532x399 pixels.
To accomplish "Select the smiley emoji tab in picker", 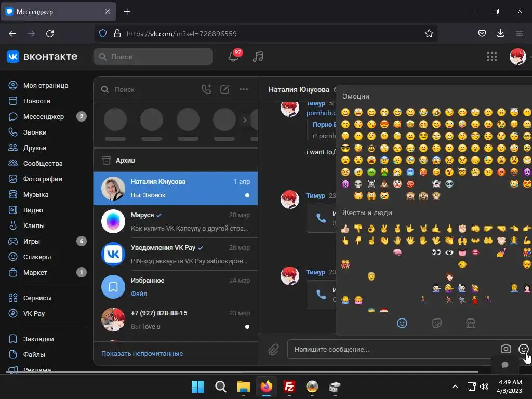I will click(402, 323).
